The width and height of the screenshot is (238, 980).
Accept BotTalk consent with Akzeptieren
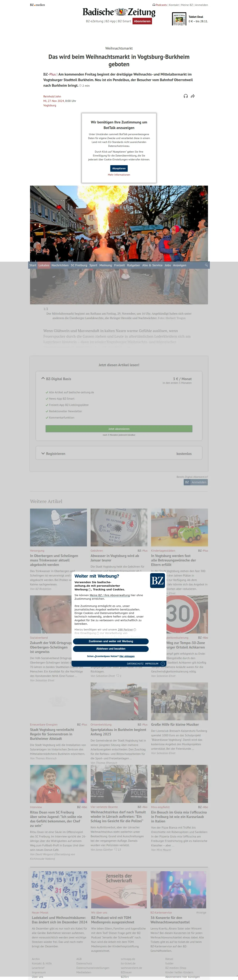point(119,168)
